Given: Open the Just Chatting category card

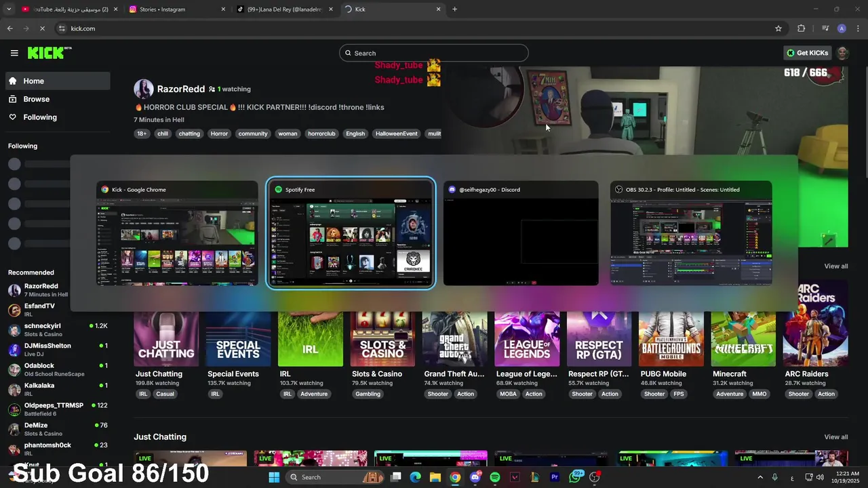Looking at the screenshot, I should (x=166, y=339).
